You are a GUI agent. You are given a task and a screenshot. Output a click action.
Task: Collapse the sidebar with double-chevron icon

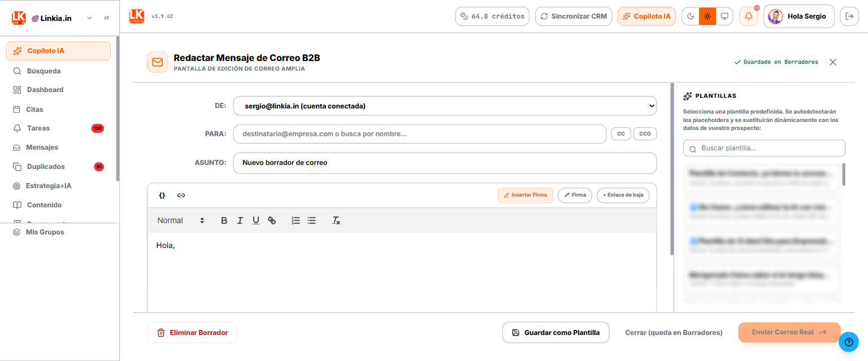pyautogui.click(x=106, y=18)
